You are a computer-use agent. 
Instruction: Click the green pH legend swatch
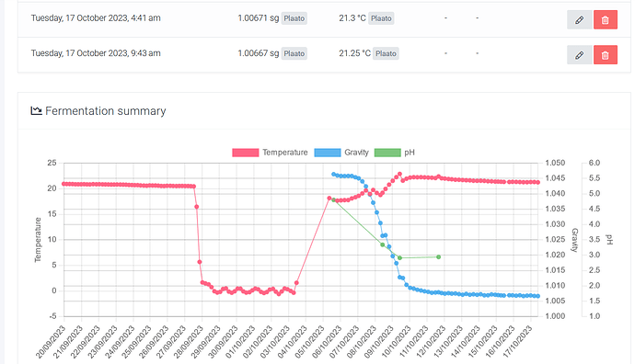coord(387,153)
